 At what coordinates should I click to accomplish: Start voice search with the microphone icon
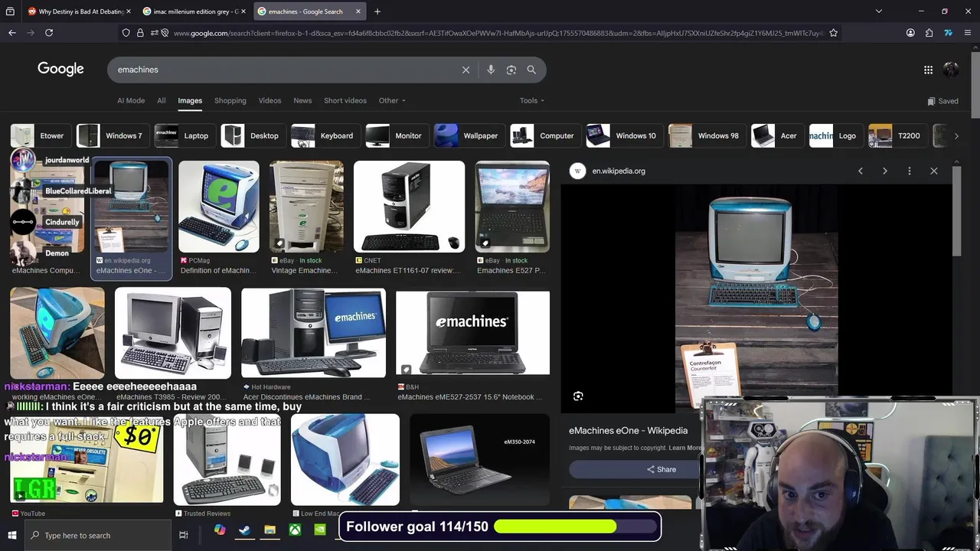click(491, 70)
